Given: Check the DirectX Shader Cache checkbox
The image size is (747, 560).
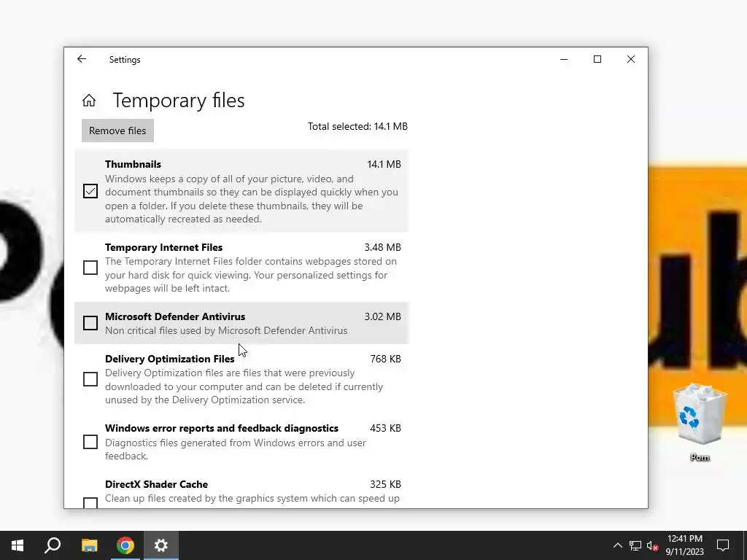Looking at the screenshot, I should point(90,503).
